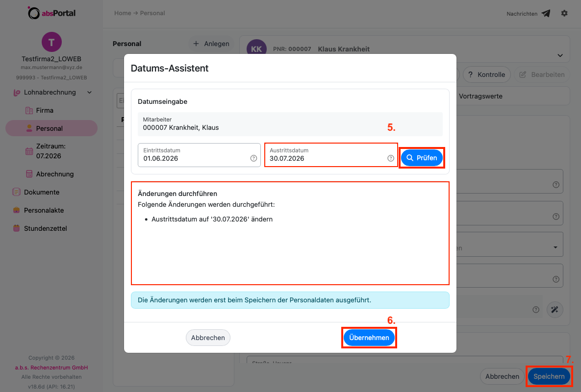Select Firma in the sidebar menu
This screenshot has height=392, width=581.
[x=45, y=110]
